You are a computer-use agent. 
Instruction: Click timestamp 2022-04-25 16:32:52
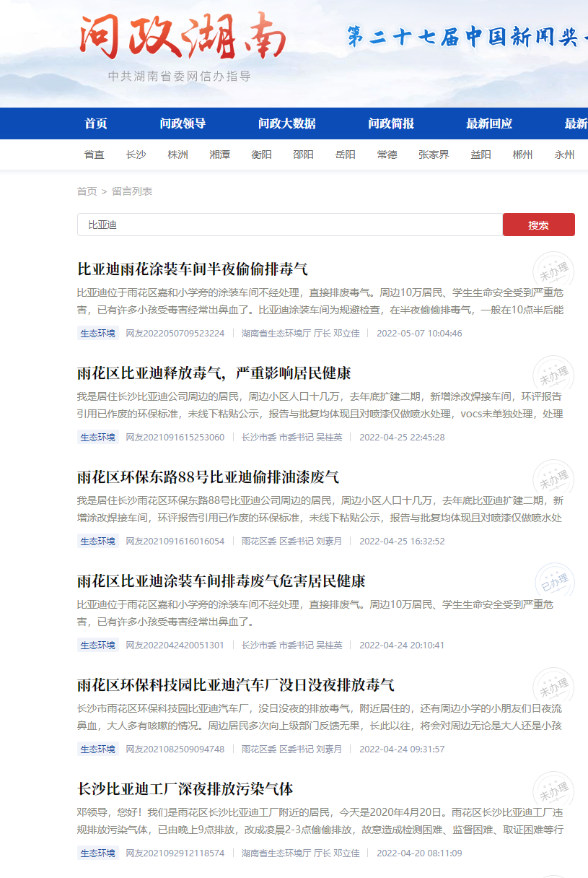pyautogui.click(x=402, y=542)
